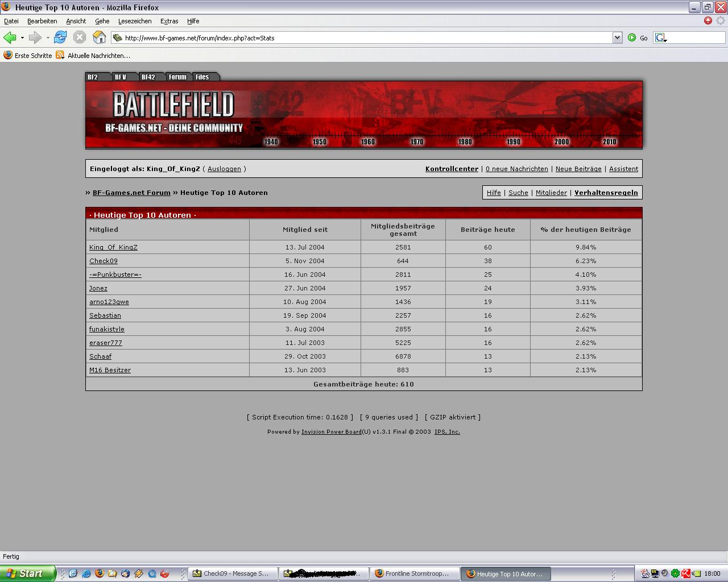Open member profile M16 Besitzer

click(x=110, y=370)
